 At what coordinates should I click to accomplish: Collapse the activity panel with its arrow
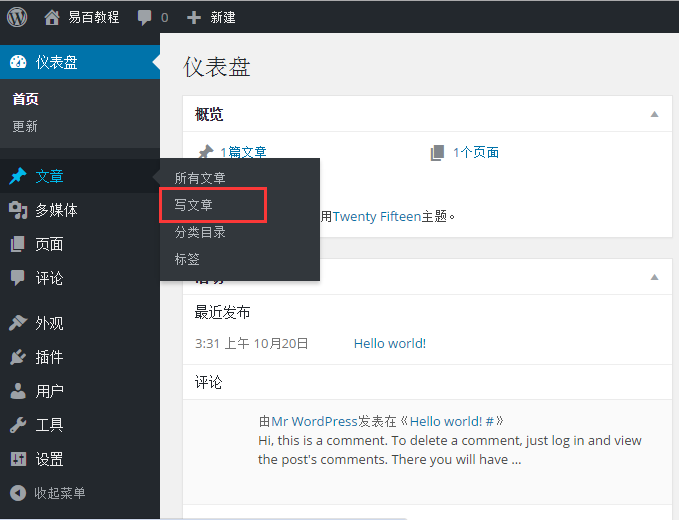click(654, 276)
